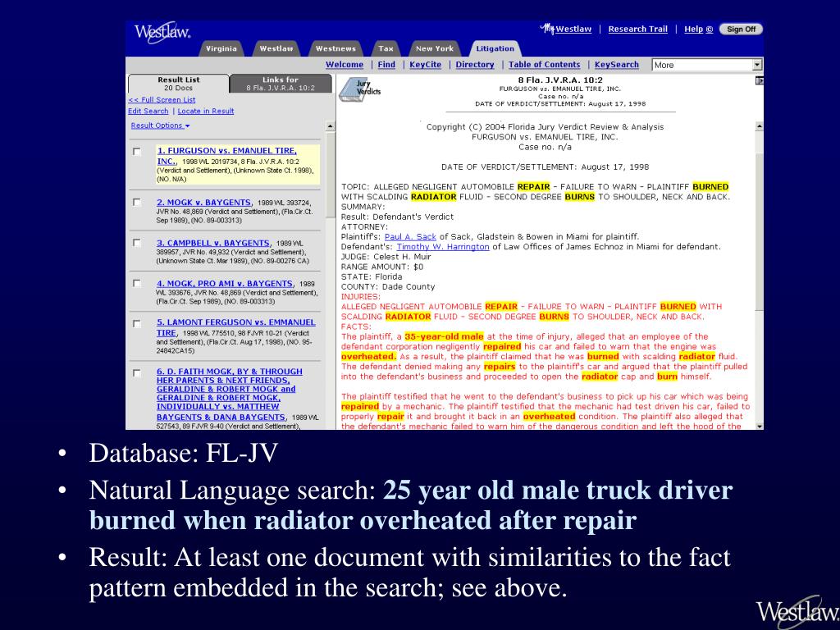Click 'JUDGE: Celest H. Muir' text
The height and width of the screenshot is (630, 840).
tap(386, 257)
